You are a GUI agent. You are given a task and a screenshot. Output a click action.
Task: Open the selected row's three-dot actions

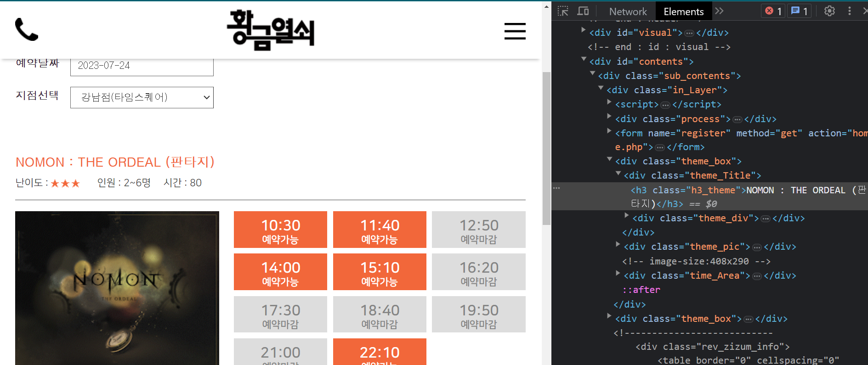pos(556,188)
